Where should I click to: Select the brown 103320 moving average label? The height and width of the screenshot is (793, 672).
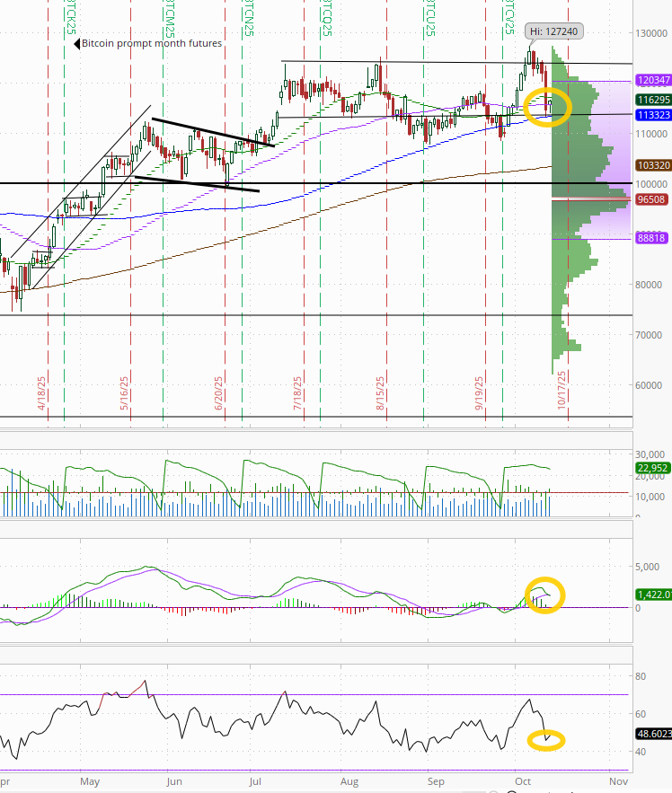(653, 165)
